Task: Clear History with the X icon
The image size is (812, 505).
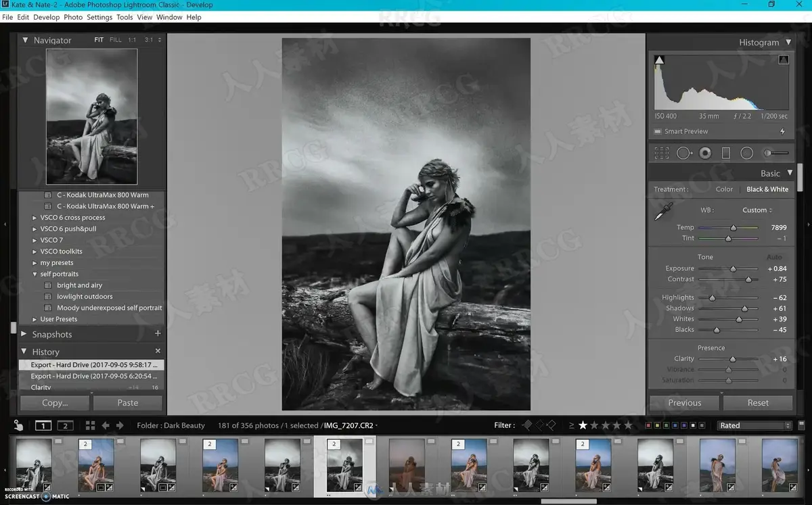Action: (158, 352)
